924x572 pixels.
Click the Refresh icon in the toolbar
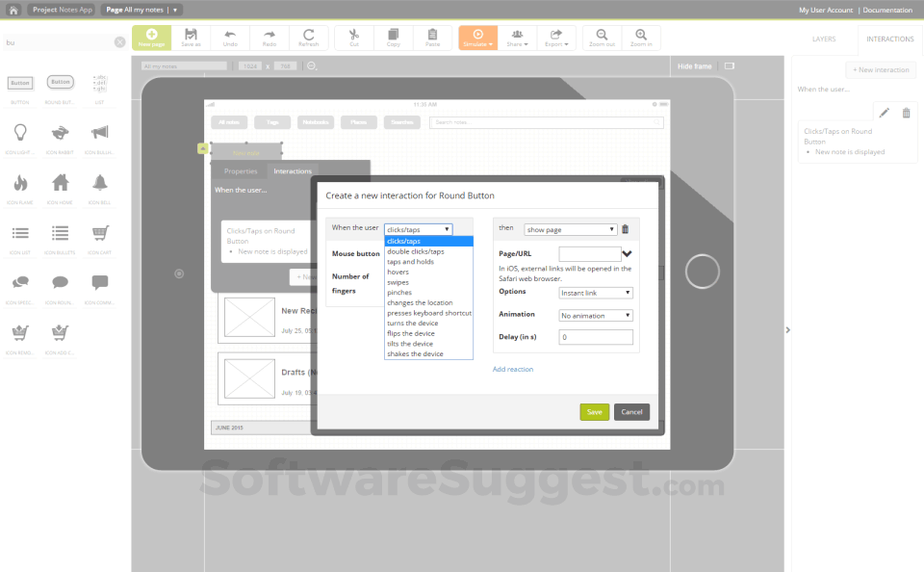(x=308, y=39)
